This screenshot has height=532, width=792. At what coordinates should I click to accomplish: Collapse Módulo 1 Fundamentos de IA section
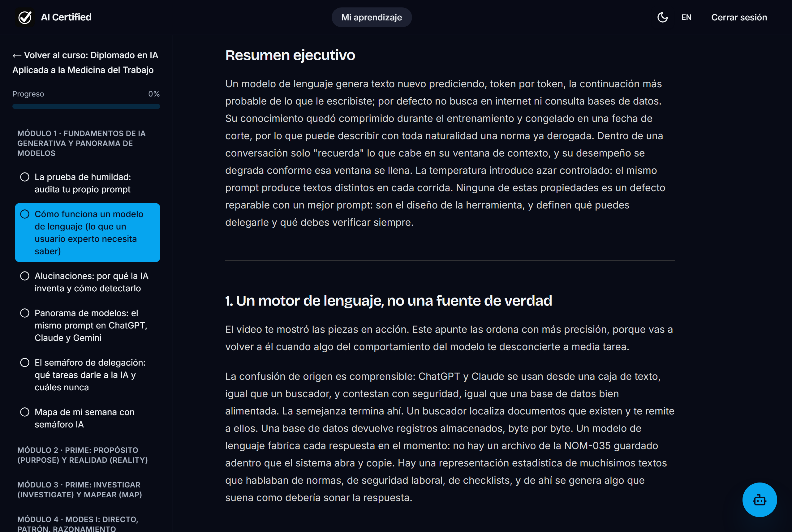pyautogui.click(x=81, y=144)
